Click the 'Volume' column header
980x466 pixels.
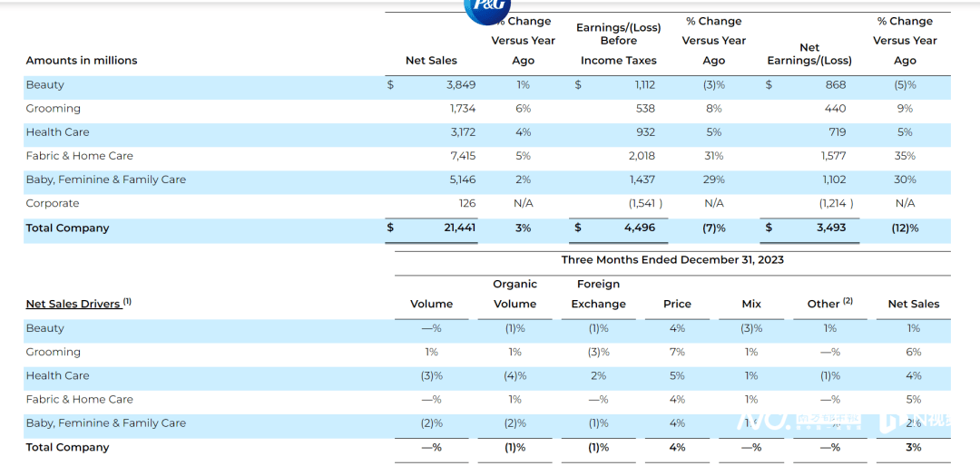coord(431,305)
